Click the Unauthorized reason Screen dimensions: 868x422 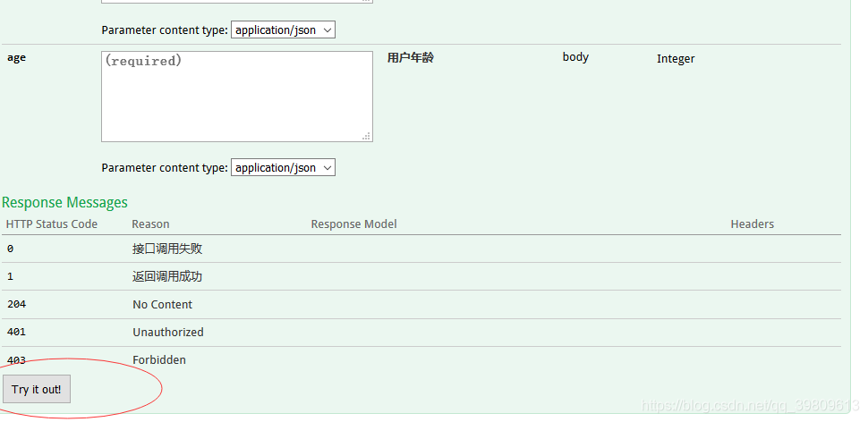tap(167, 333)
